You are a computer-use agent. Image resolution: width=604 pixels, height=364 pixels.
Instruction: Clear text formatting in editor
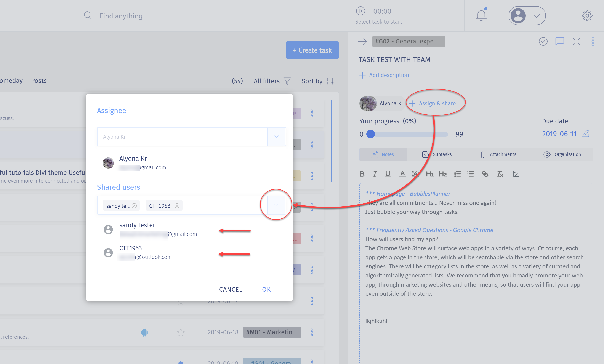(x=500, y=174)
